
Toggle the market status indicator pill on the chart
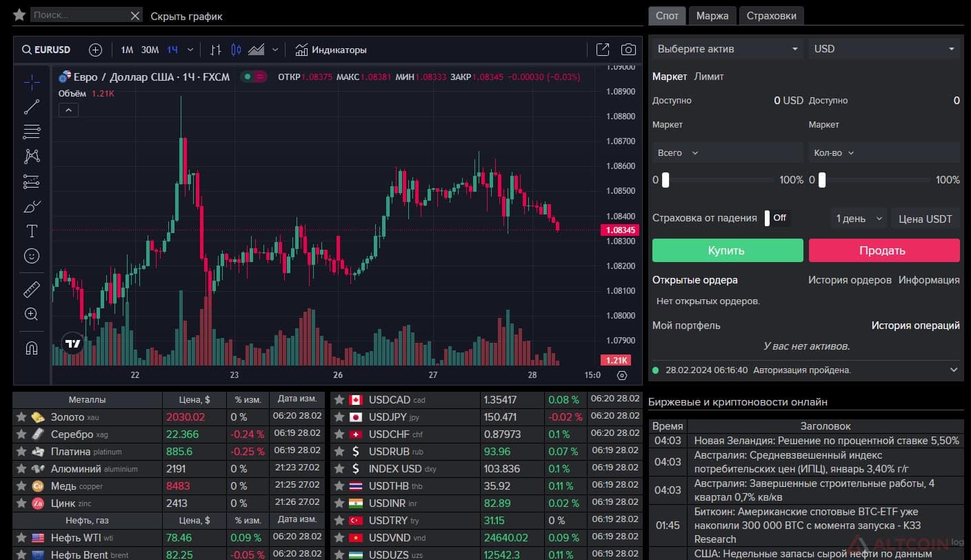(x=254, y=77)
